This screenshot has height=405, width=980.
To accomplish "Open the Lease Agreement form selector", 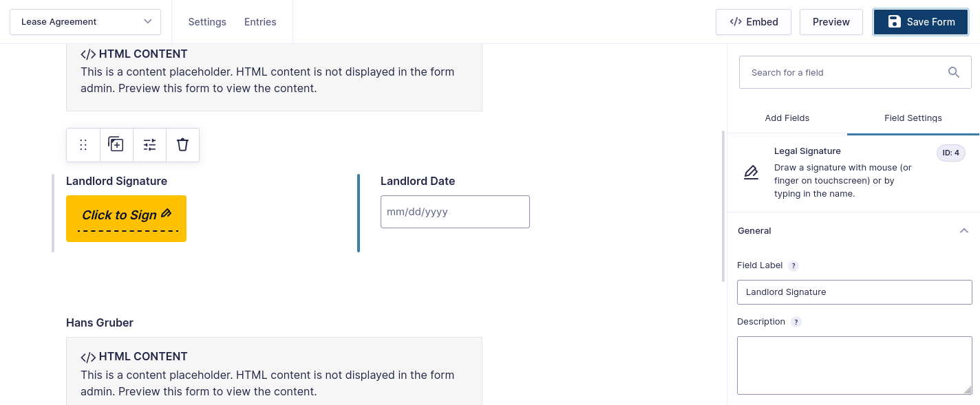I will click(85, 21).
